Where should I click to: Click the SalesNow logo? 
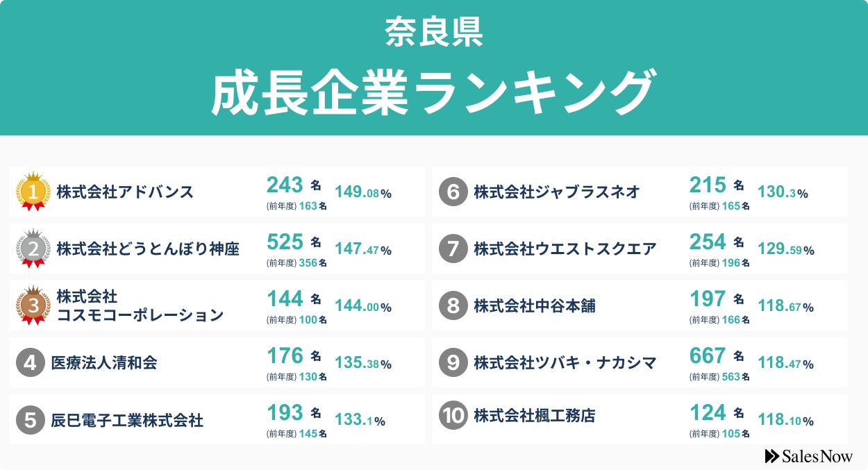tap(809, 455)
